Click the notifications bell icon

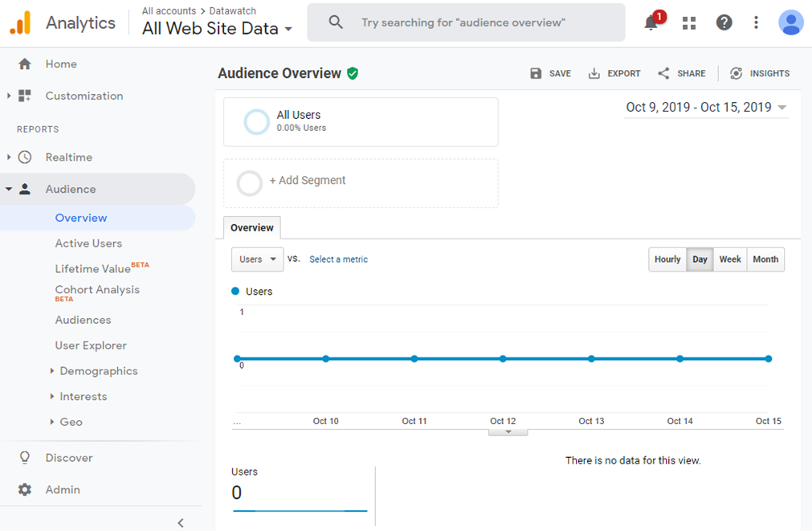(x=651, y=22)
